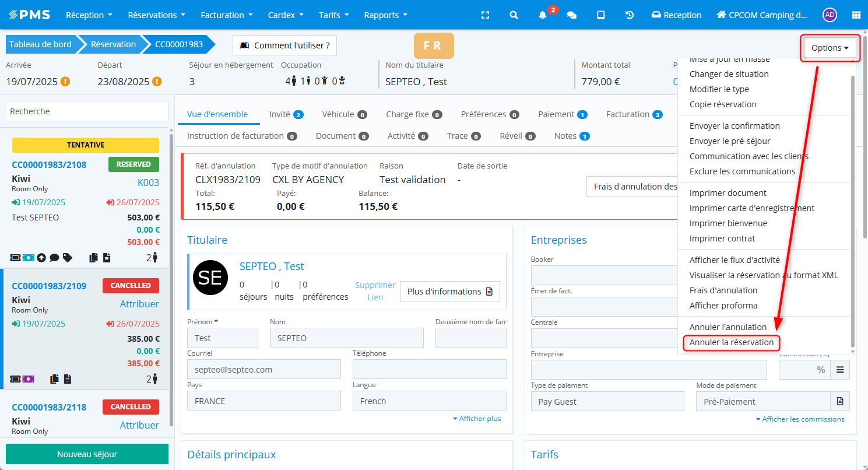
Task: Switch to the Invité tab
Action: pos(286,114)
